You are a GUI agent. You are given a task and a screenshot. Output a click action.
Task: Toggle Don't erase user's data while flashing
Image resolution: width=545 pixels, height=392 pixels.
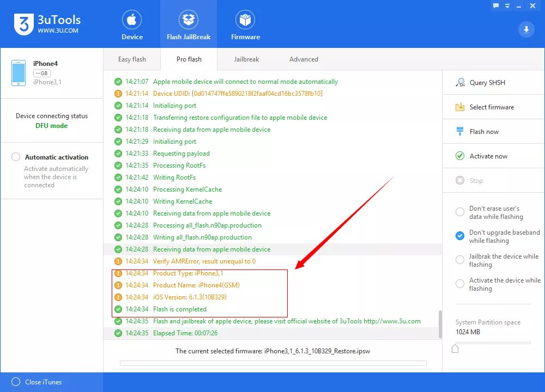[460, 212]
